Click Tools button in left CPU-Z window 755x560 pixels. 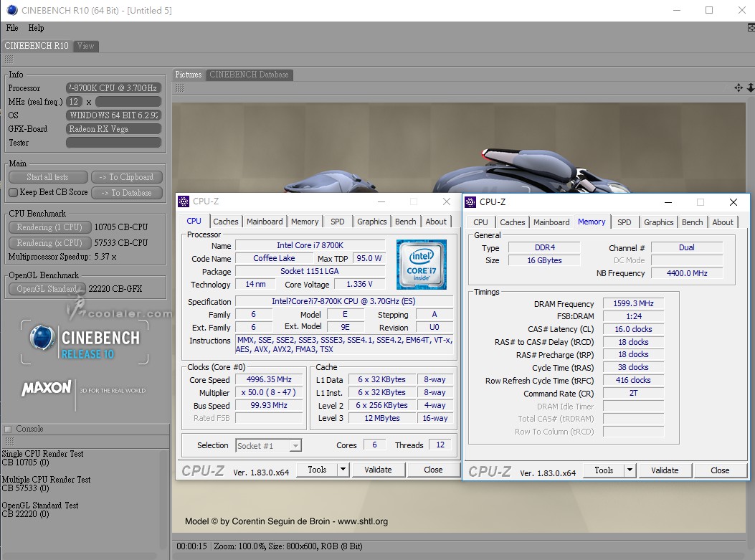click(x=317, y=470)
